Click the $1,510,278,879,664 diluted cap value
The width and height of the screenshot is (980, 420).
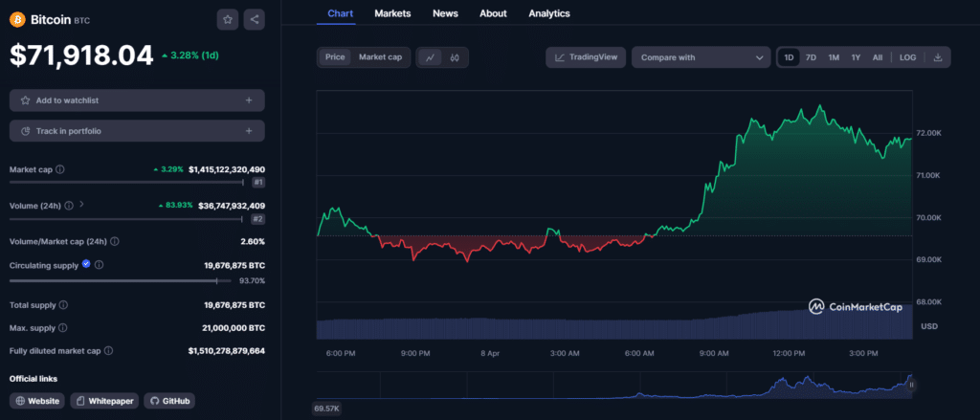(226, 351)
